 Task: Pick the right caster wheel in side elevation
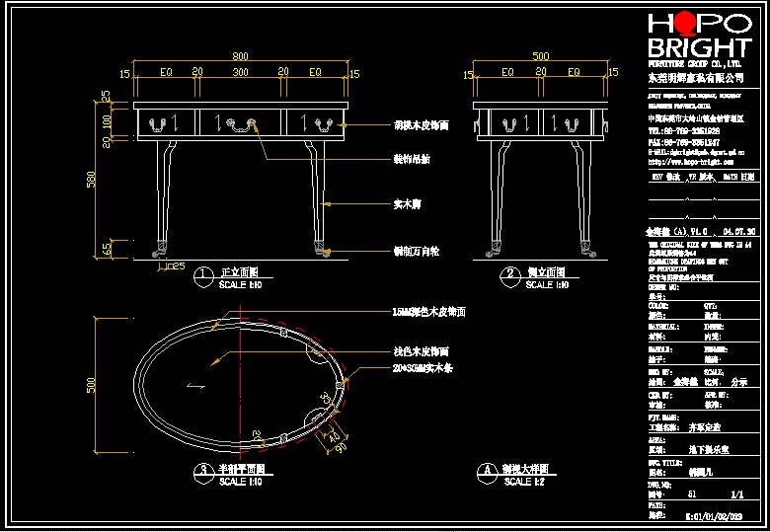tap(586, 249)
